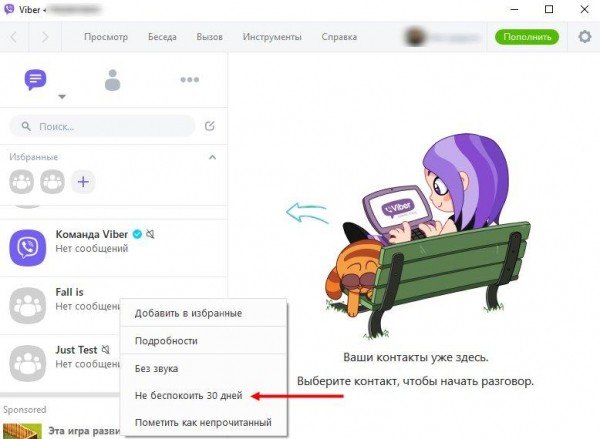Click the compose new message icon
The height and width of the screenshot is (439, 600).
point(210,126)
